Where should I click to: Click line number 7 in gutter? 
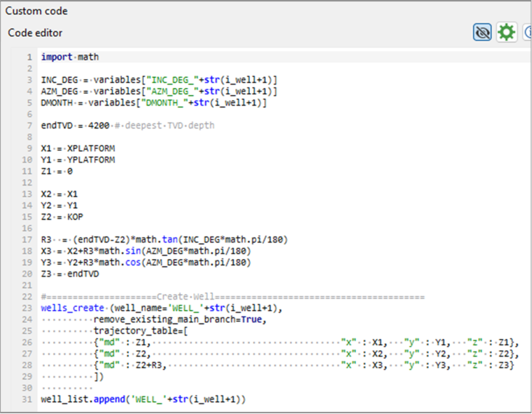pyautogui.click(x=30, y=125)
